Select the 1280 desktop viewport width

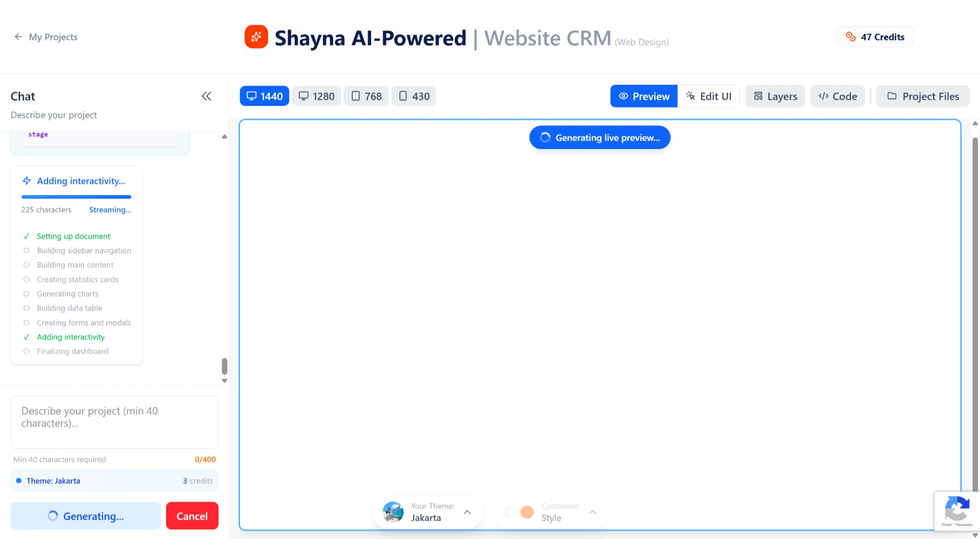tap(317, 96)
